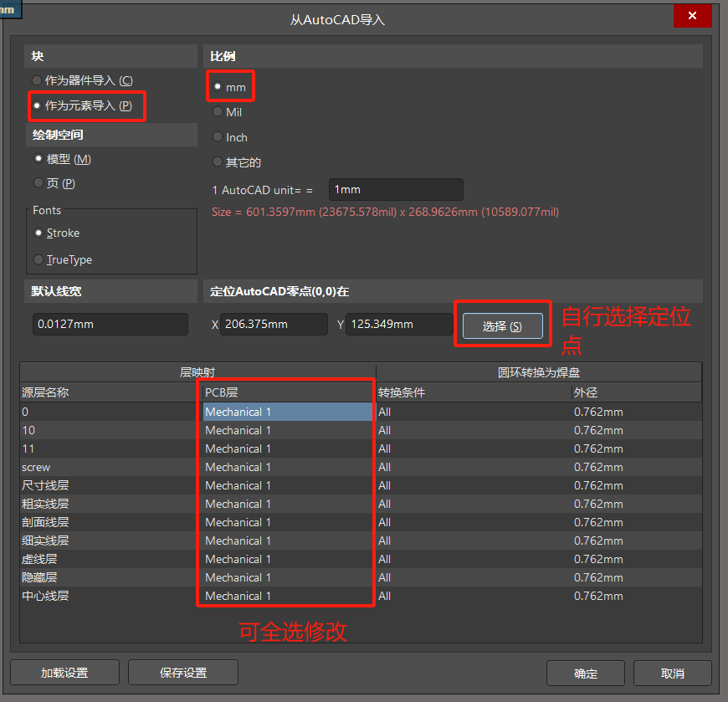The image size is (728, 702).
Task: Open PCB层 dropdown for layer 10
Action: pyautogui.click(x=288, y=430)
